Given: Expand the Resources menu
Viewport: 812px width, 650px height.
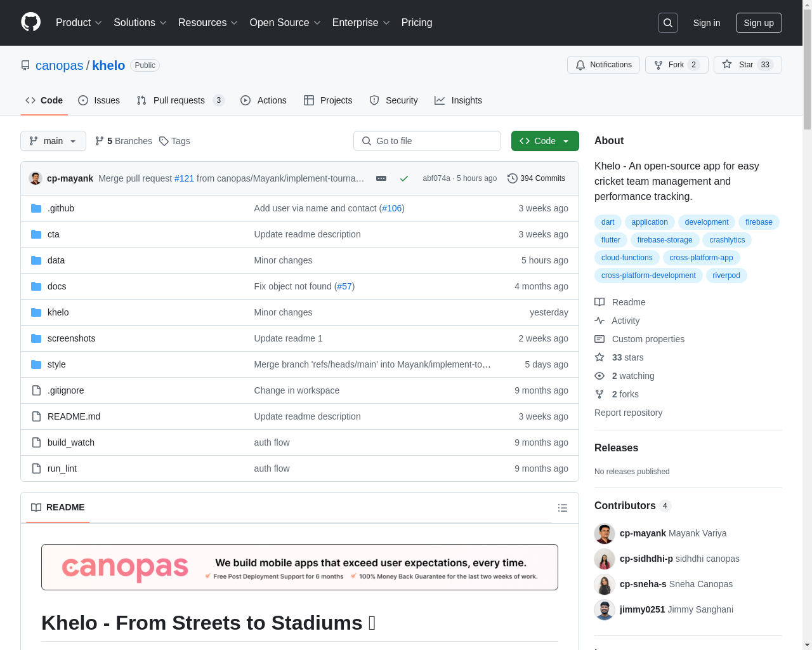Looking at the screenshot, I should (x=208, y=23).
